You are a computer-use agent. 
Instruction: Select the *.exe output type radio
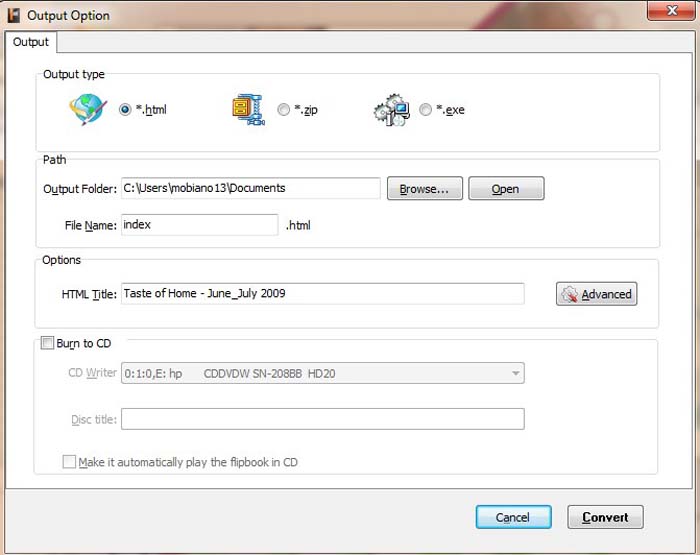pos(425,109)
